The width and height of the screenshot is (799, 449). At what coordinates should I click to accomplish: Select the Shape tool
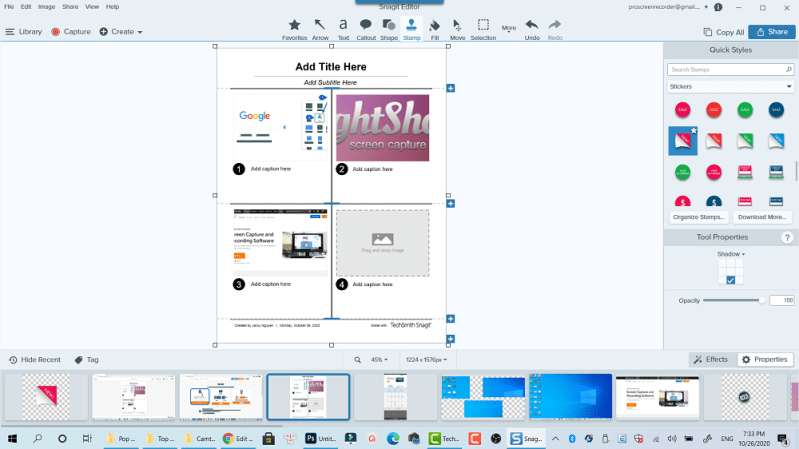pos(389,28)
